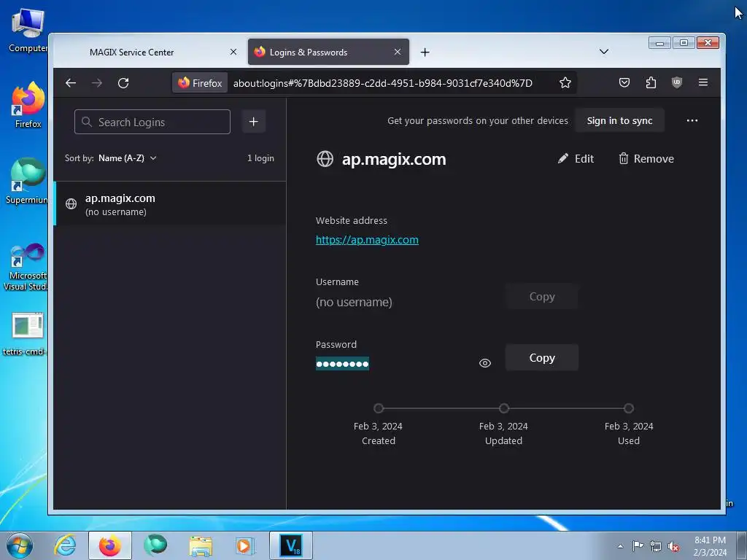Select the Supermium desktop shortcut
This screenshot has height=560, width=747.
28,181
